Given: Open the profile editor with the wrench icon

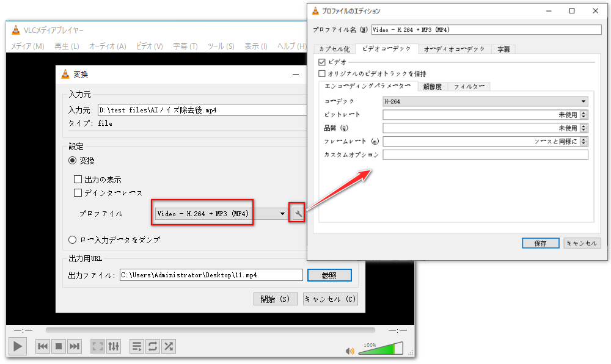Looking at the screenshot, I should 296,213.
